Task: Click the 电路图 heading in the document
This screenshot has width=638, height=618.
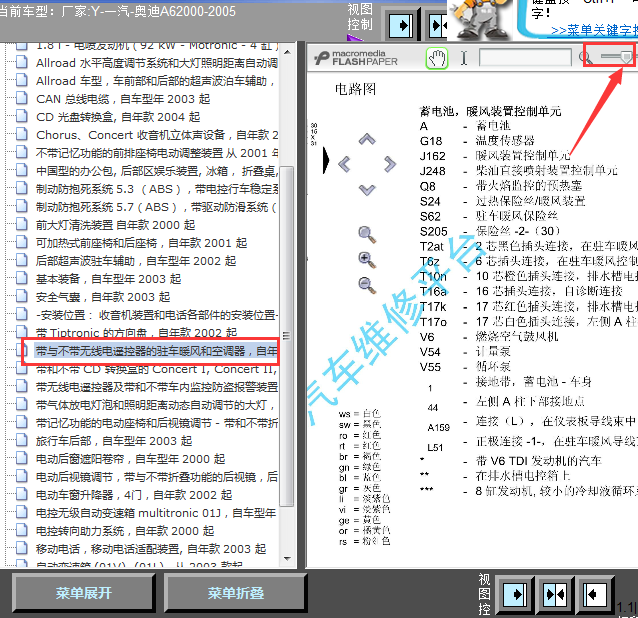Action: pyautogui.click(x=355, y=89)
